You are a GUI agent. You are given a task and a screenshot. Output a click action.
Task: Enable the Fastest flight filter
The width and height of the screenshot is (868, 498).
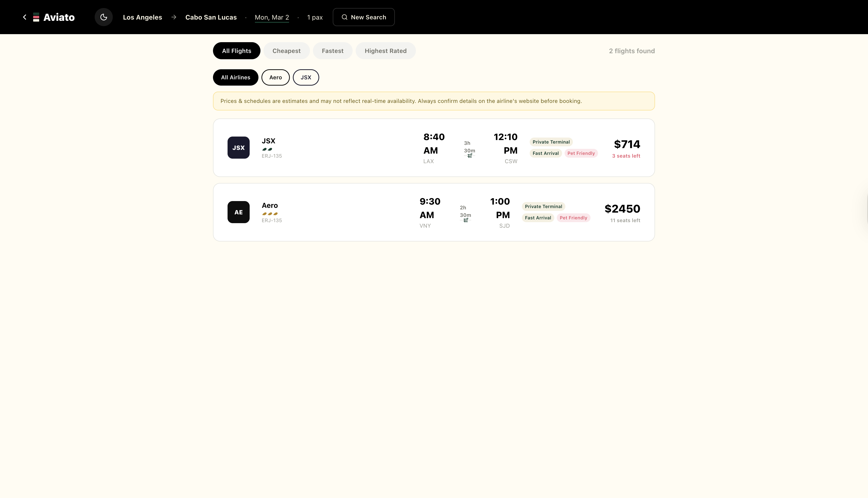coord(332,50)
